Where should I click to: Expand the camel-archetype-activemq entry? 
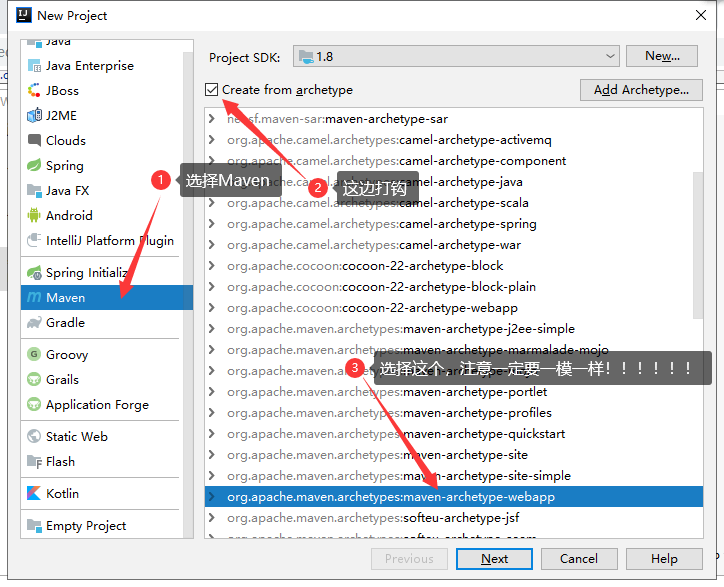coord(212,139)
